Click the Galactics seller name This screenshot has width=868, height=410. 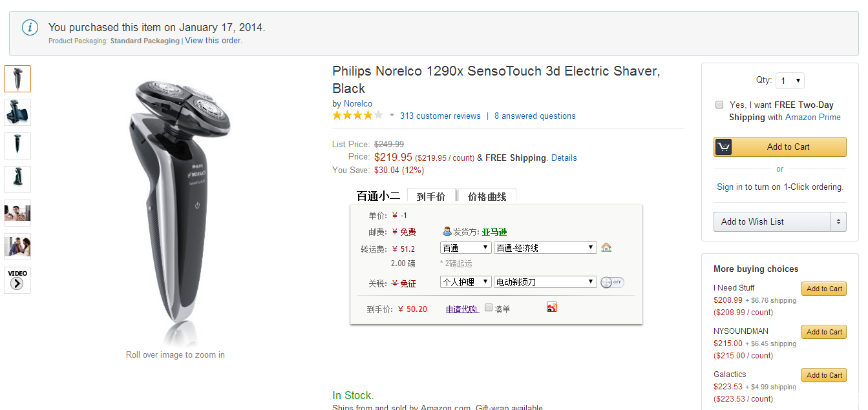(x=730, y=374)
